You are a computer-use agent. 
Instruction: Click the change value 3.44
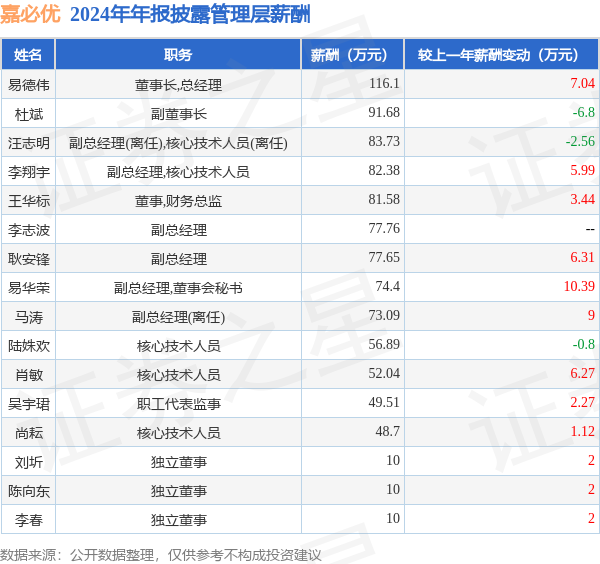point(582,199)
